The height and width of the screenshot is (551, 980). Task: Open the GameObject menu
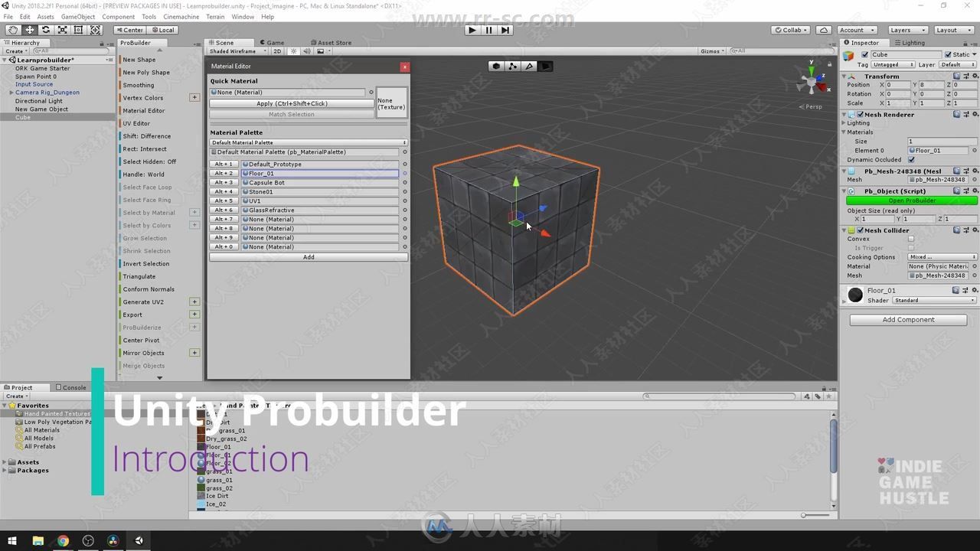(78, 16)
